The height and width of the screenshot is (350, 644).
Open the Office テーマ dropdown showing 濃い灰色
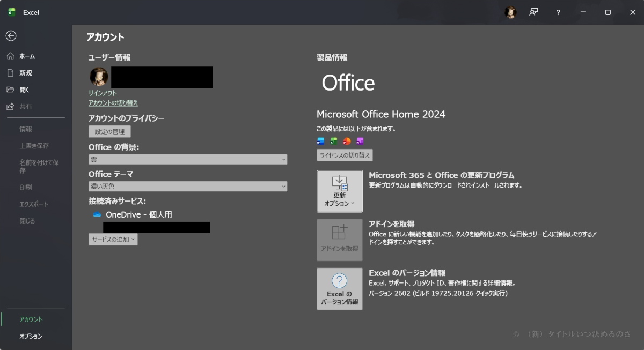pyautogui.click(x=188, y=187)
